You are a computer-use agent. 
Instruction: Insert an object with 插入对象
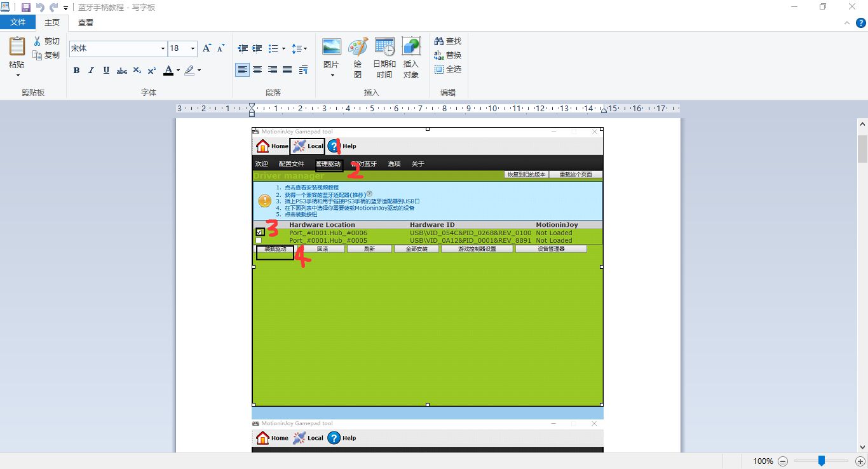[411, 58]
